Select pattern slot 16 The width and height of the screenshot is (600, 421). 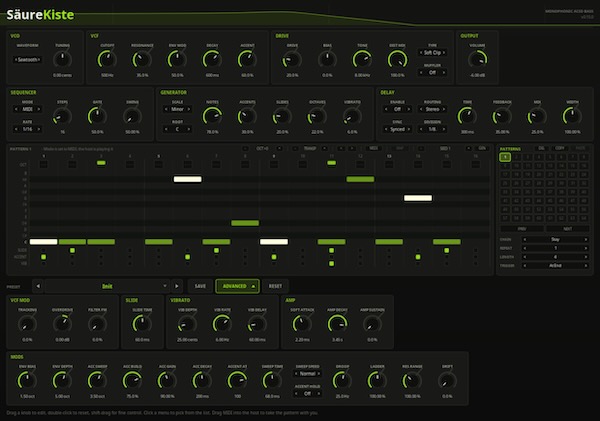(x=584, y=166)
